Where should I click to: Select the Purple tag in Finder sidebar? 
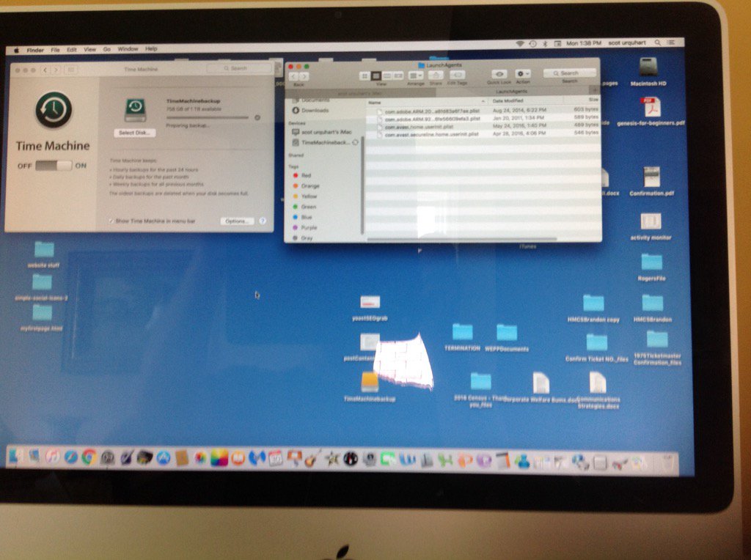coord(305,228)
